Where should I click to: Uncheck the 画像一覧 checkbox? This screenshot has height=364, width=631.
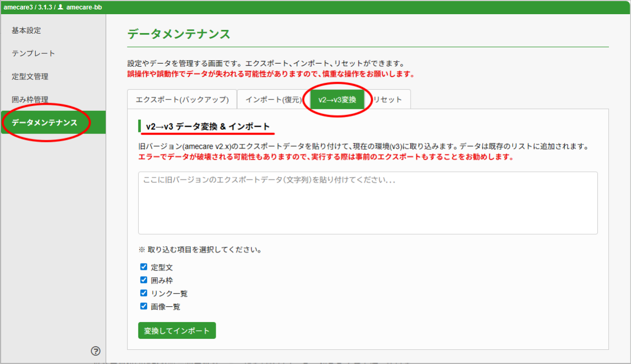coord(144,306)
